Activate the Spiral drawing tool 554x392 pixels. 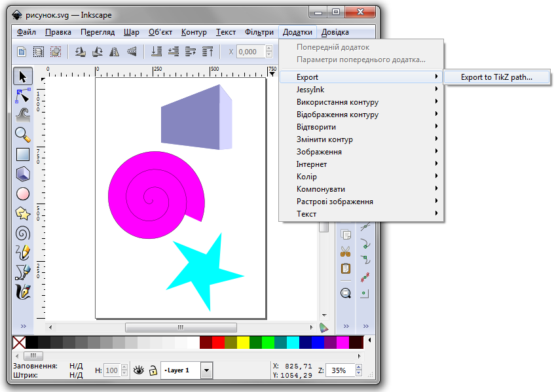pos(24,233)
